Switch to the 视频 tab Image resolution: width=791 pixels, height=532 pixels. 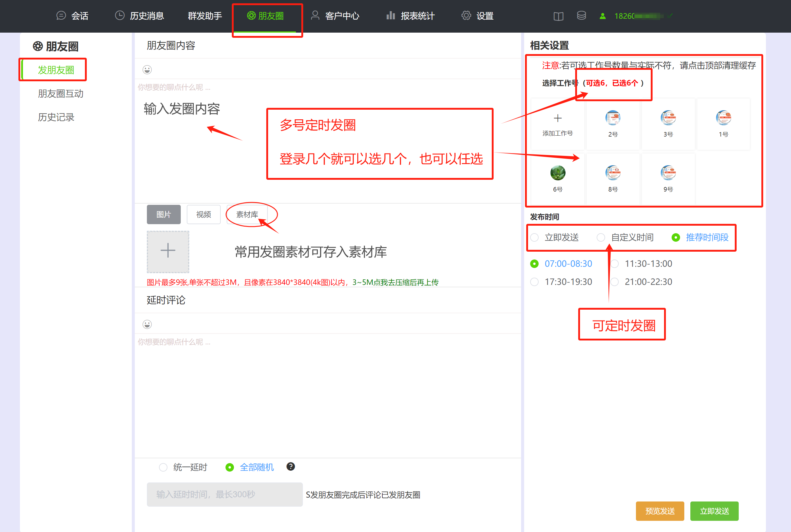pyautogui.click(x=203, y=214)
